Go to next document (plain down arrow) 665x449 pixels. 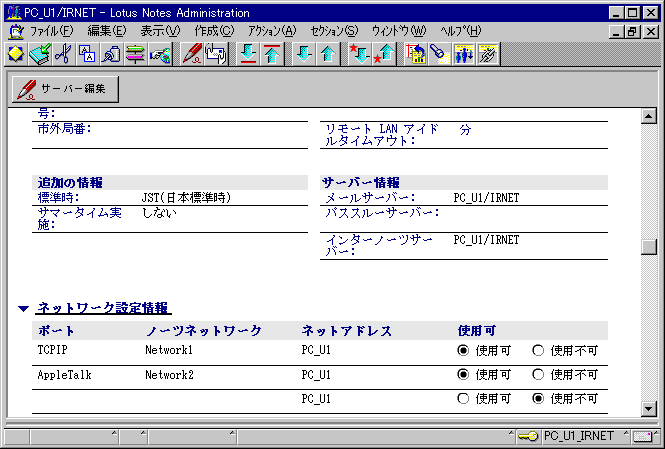pos(304,54)
